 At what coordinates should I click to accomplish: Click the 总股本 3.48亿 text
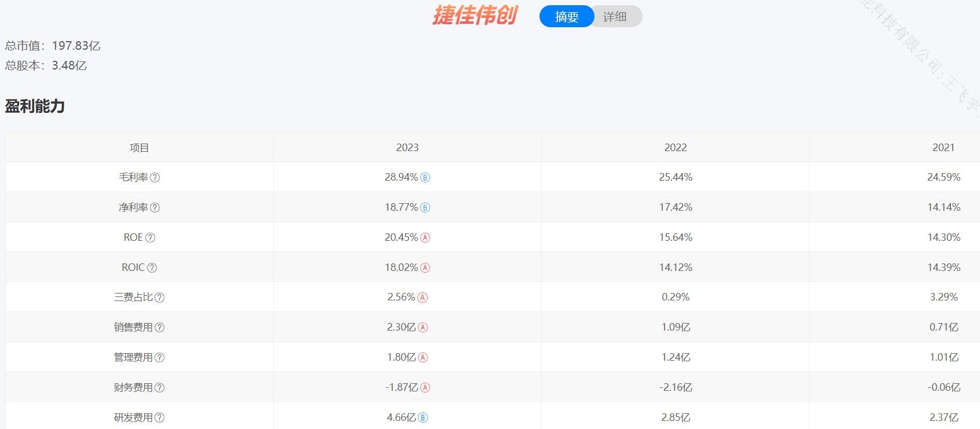(46, 65)
